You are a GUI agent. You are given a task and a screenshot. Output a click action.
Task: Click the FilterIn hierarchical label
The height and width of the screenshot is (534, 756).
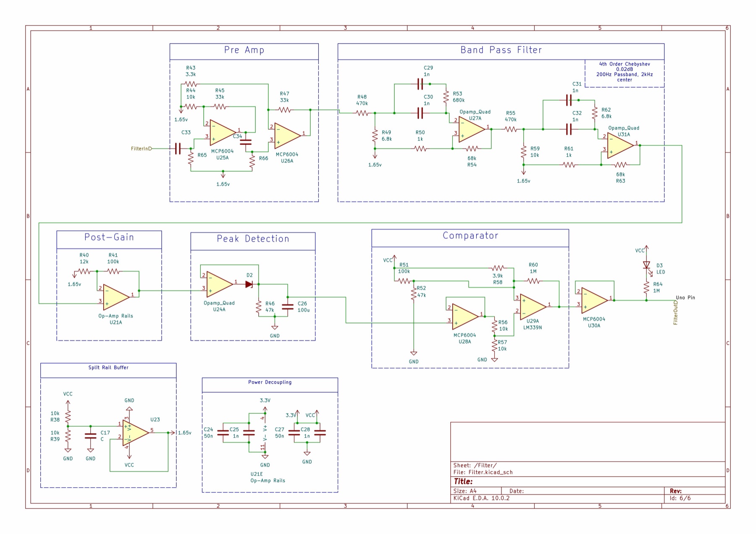tap(142, 149)
